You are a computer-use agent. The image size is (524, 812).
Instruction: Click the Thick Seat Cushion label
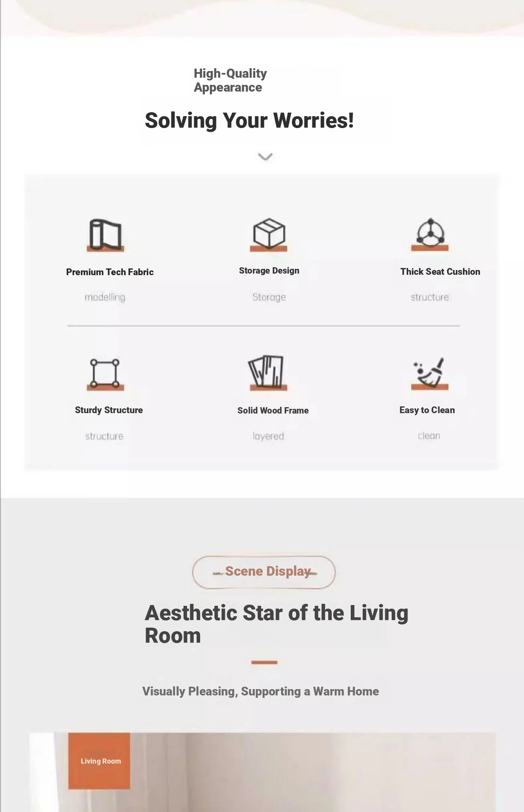click(440, 272)
